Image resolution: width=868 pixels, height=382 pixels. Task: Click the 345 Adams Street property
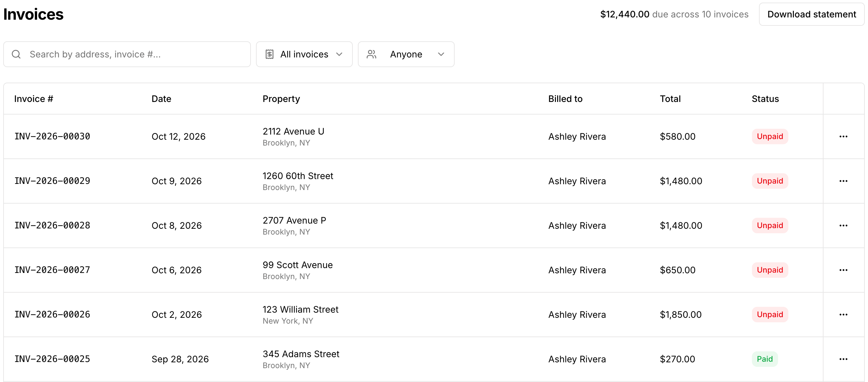tap(301, 354)
